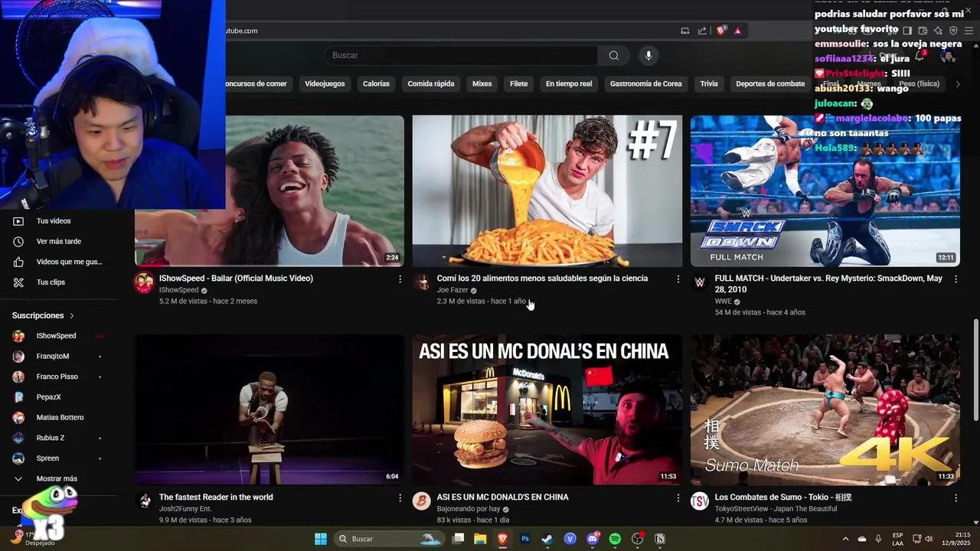Select the Gastronomía de Corea chip
Screen dimensions: 980x551
pyautogui.click(x=646, y=83)
